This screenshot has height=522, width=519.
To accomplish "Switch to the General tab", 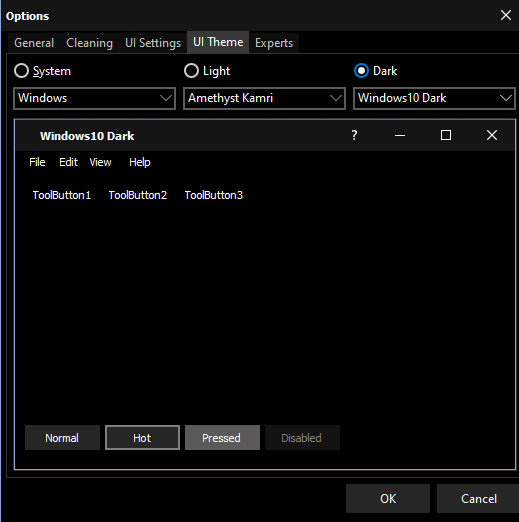I will point(34,43).
